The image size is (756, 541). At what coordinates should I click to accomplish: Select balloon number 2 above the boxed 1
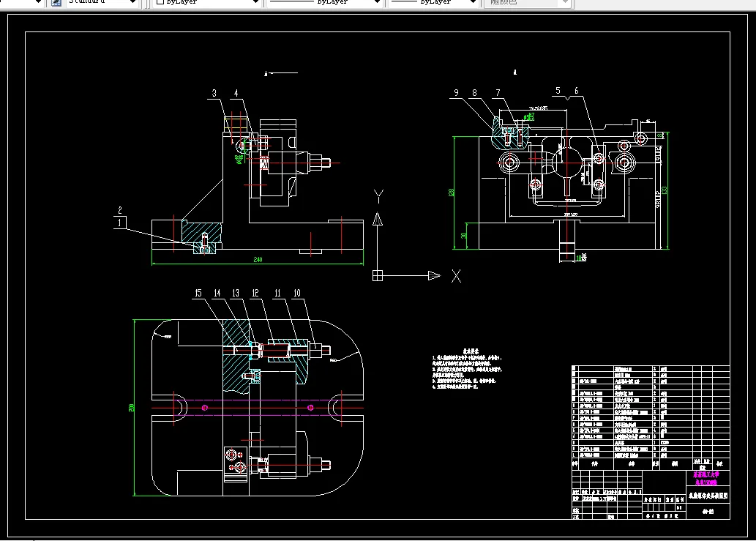tap(120, 210)
